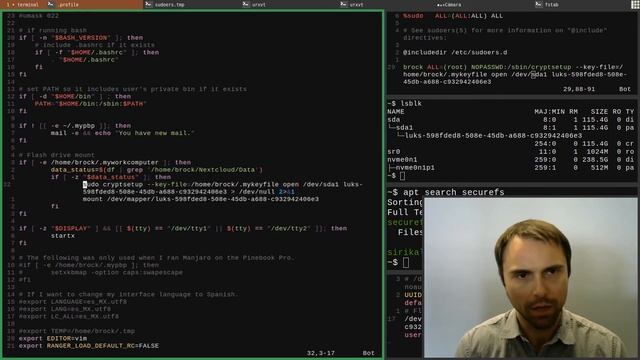Click '@includedir /etc/sudoers.d' in sudoers
The width and height of the screenshot is (640, 360).
pyautogui.click(x=455, y=53)
